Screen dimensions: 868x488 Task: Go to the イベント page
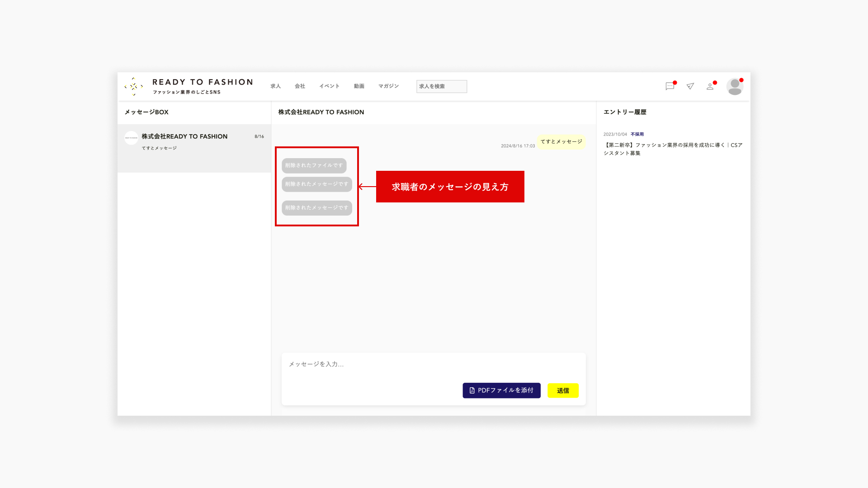tap(329, 86)
